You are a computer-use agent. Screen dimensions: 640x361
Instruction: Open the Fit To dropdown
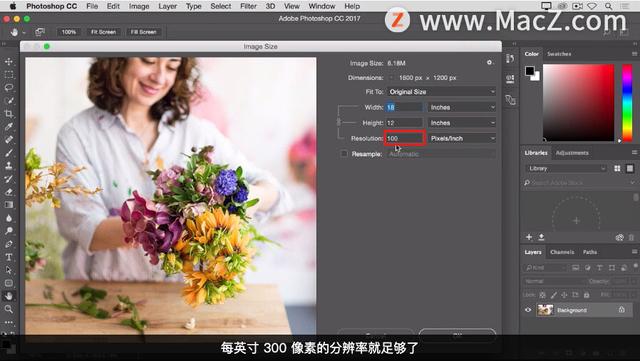pos(441,92)
